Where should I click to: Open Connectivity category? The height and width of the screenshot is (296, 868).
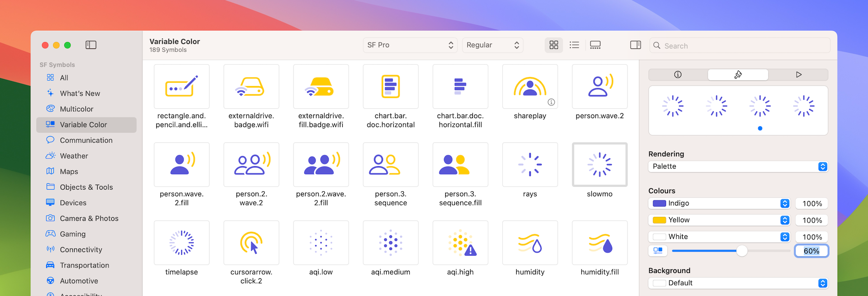[86, 249]
